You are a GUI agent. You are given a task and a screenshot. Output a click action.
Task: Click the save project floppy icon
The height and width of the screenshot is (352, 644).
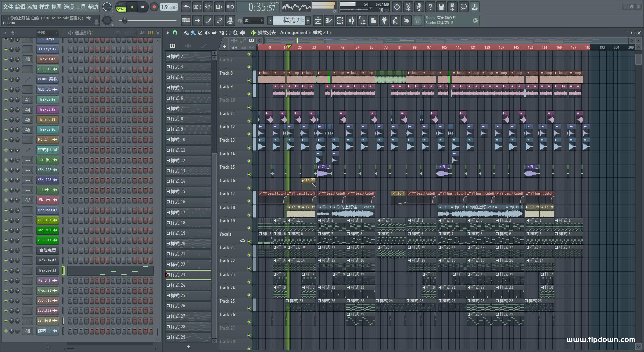click(441, 7)
